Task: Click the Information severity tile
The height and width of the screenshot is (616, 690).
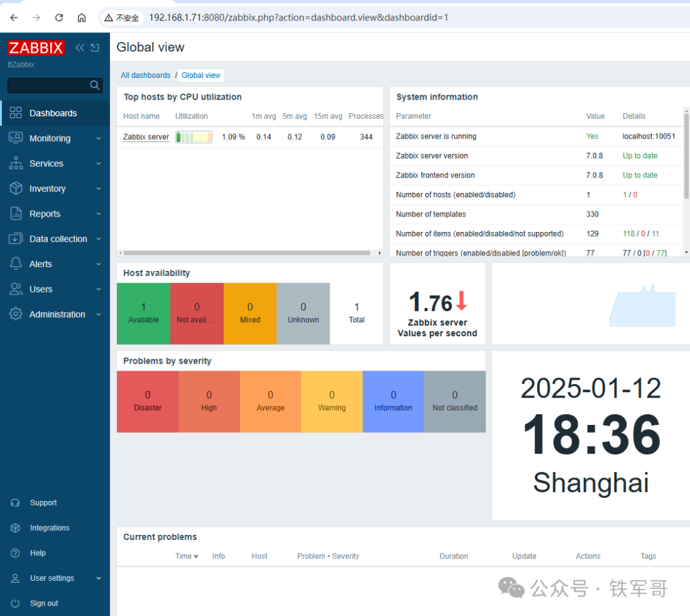Action: pos(394,401)
